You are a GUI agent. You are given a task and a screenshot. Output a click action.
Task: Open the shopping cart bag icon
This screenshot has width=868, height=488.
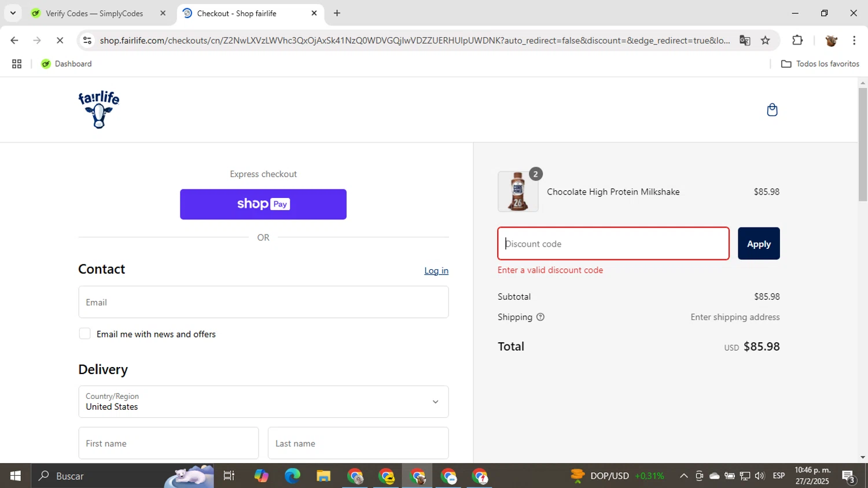tap(772, 109)
